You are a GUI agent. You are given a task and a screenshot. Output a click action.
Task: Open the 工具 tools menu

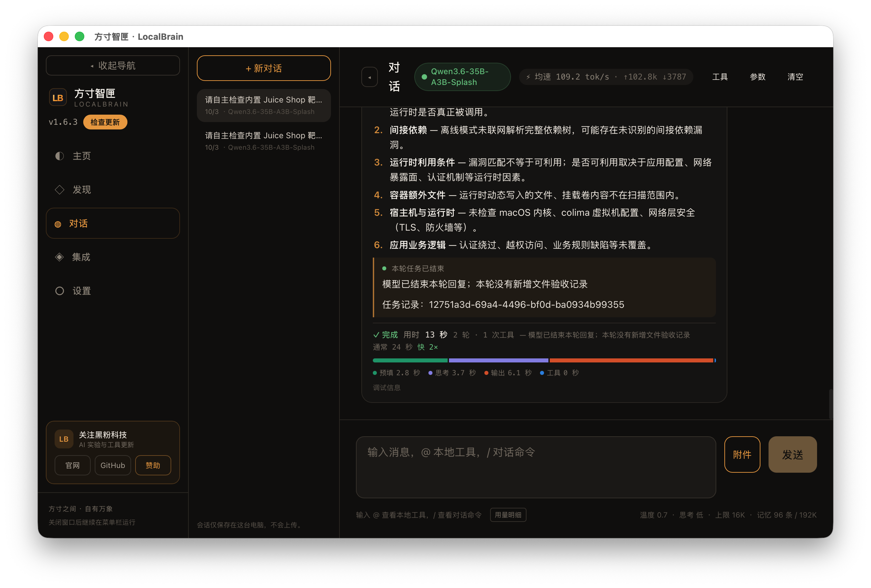point(720,77)
